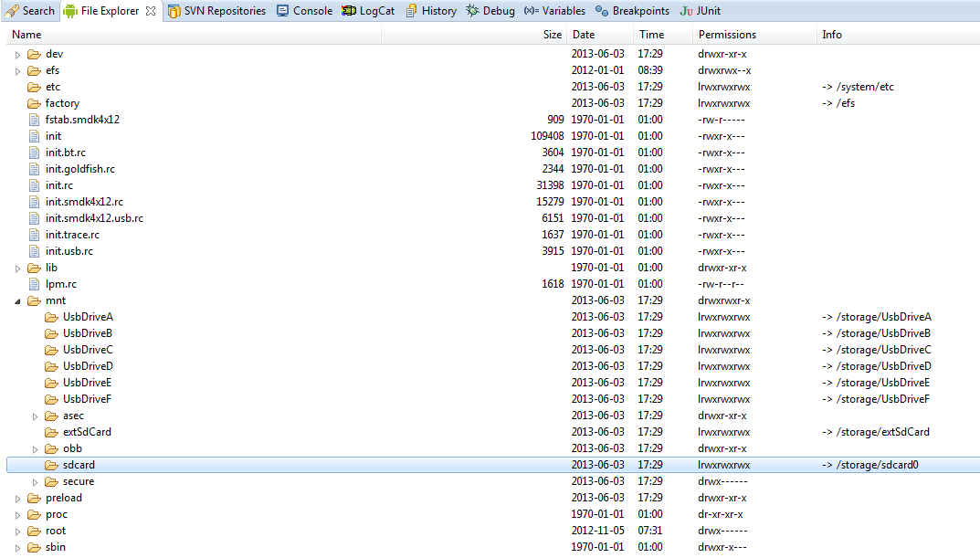Click the Permissions column header
The width and height of the screenshot is (980, 558).
[727, 35]
